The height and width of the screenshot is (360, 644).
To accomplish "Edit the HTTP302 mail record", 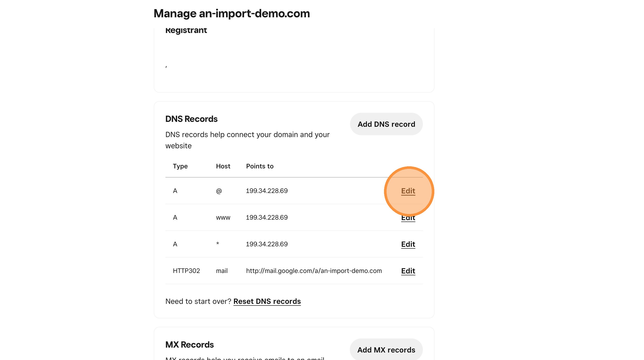I will click(408, 271).
